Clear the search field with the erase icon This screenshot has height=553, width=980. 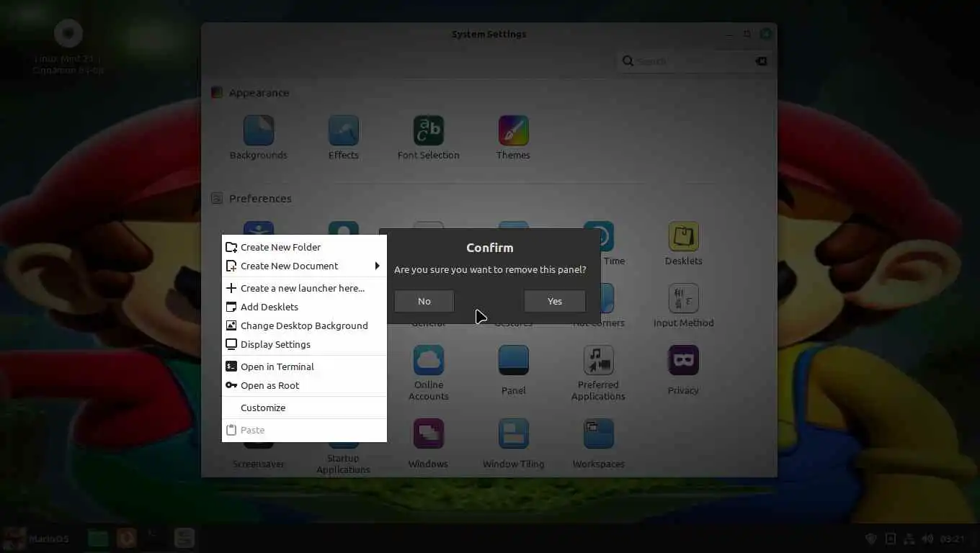click(x=761, y=61)
